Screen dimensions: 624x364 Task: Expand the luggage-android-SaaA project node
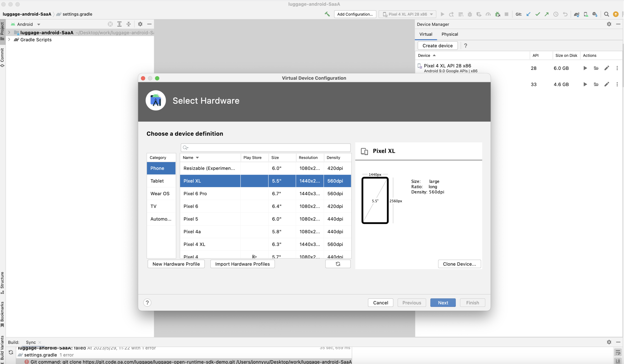9,32
